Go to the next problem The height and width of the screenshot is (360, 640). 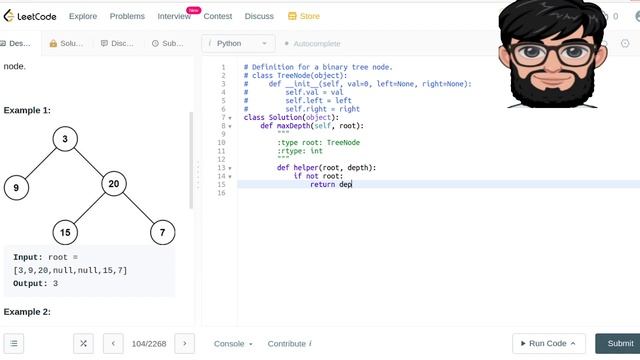click(x=184, y=344)
